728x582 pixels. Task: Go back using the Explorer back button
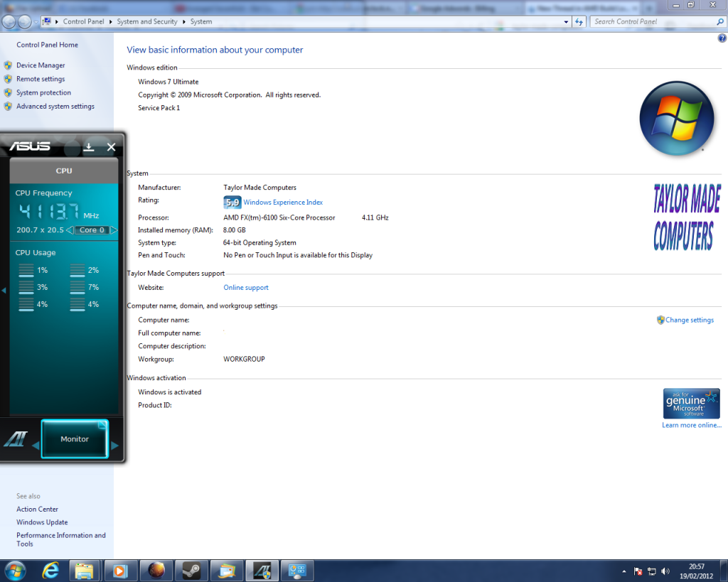coord(9,22)
